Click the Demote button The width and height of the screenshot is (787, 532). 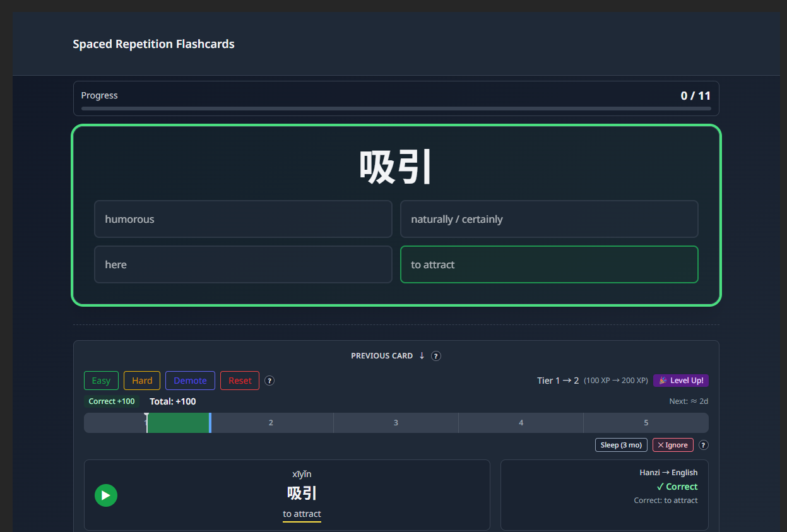coord(190,380)
